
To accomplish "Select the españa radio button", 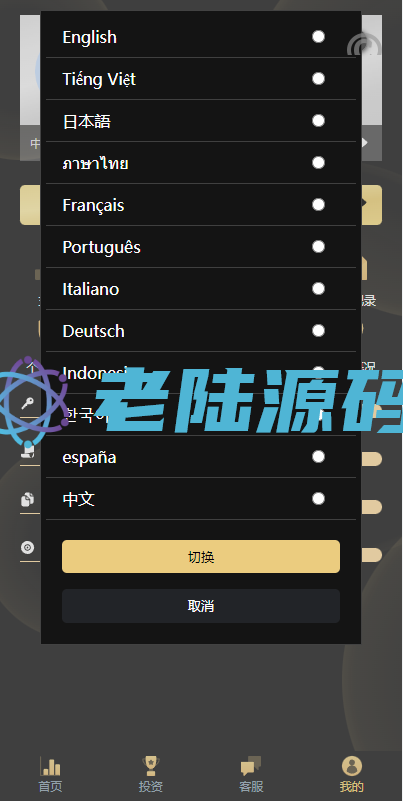I will click(x=318, y=457).
